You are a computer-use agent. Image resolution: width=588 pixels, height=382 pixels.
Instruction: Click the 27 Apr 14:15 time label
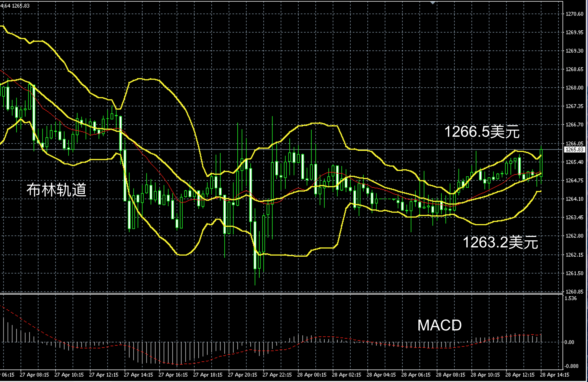click(138, 375)
